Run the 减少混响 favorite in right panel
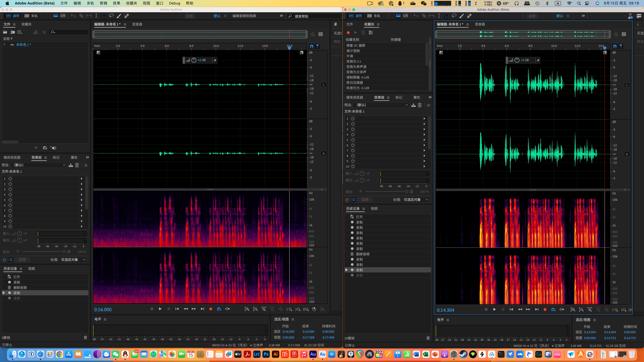 click(x=353, y=51)
